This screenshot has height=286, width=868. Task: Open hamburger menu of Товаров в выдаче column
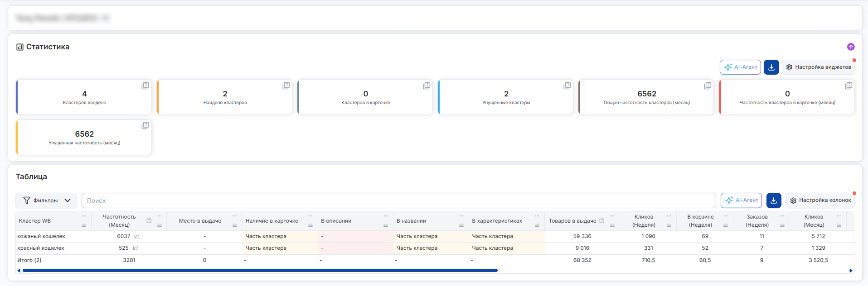[612, 225]
